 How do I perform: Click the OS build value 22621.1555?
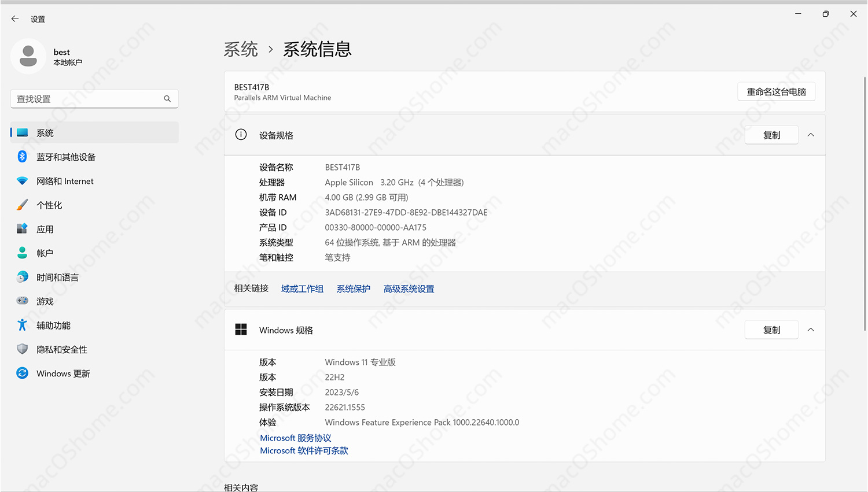tap(345, 407)
